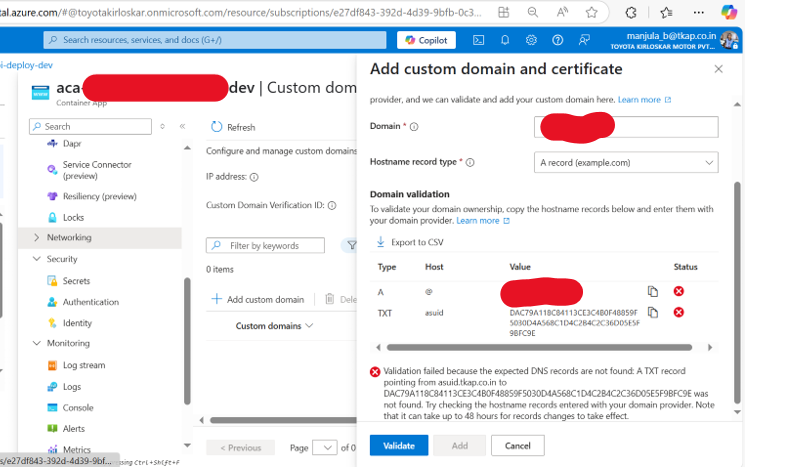Image resolution: width=804 pixels, height=471 pixels.
Task: Copy the A record value
Action: click(652, 291)
